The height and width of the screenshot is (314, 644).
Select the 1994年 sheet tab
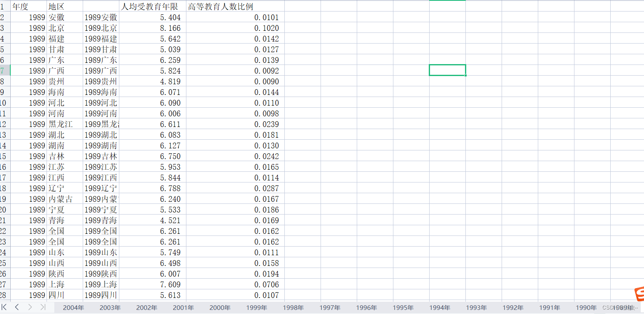tap(439, 307)
